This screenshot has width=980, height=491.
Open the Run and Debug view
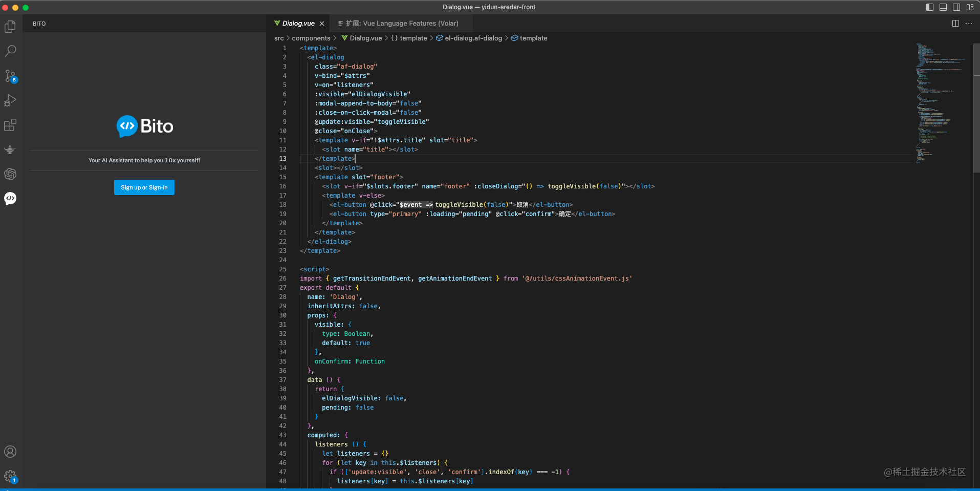(10, 100)
